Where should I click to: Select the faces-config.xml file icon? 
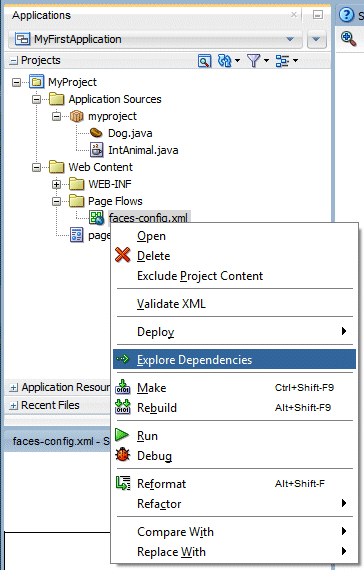(97, 218)
